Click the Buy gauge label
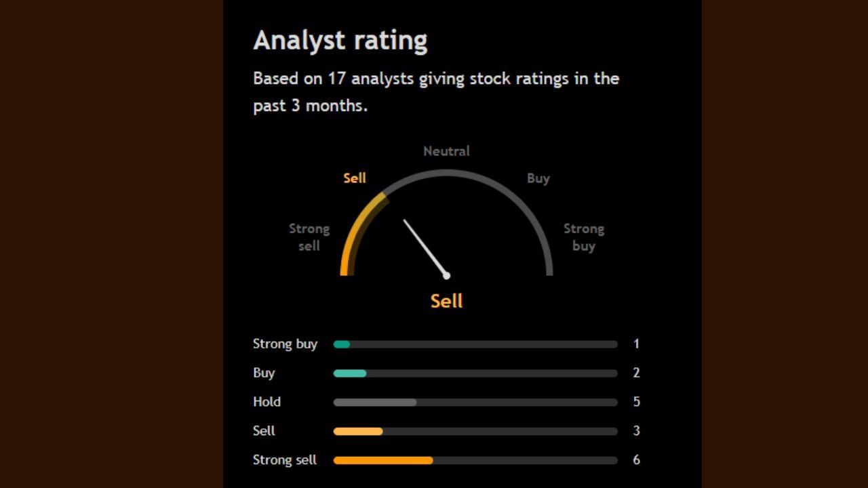 [538, 178]
